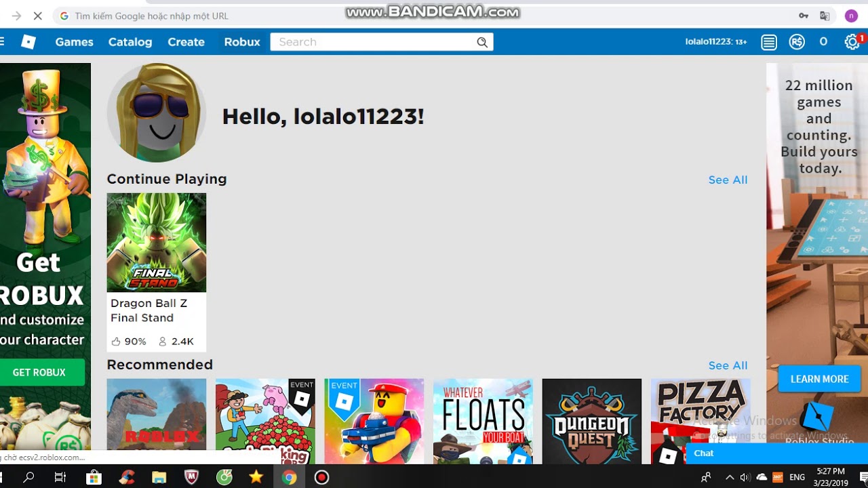
Task: Open CCleaner from taskbar
Action: (126, 477)
